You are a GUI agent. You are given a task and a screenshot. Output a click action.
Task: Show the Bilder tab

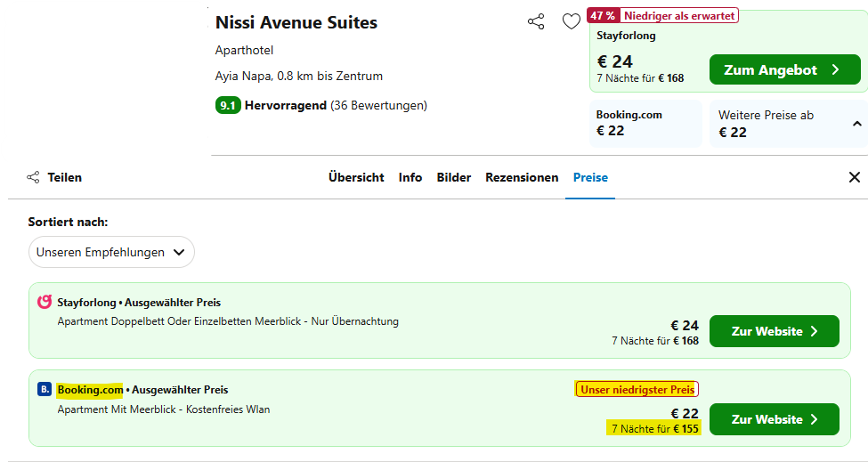pos(454,178)
